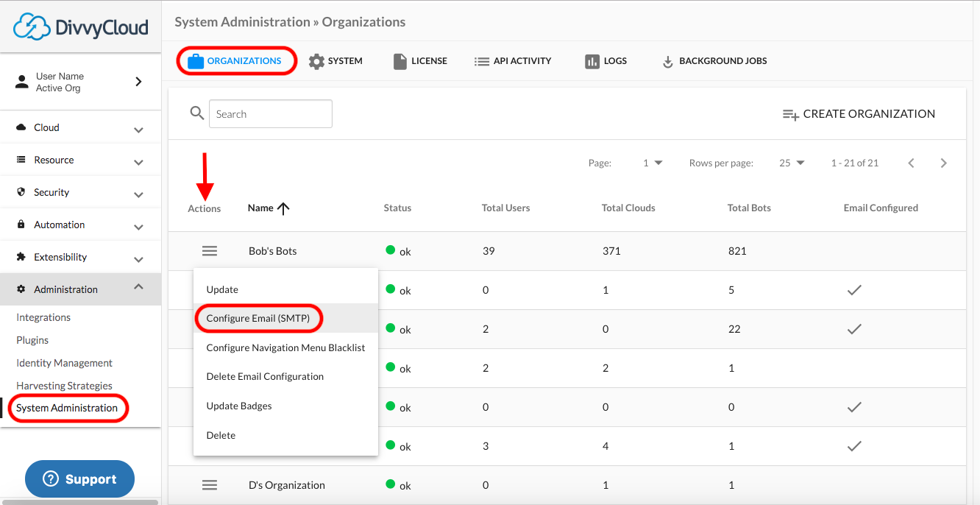Click the 821 total bots cell
The height and width of the screenshot is (505, 980).
(737, 251)
